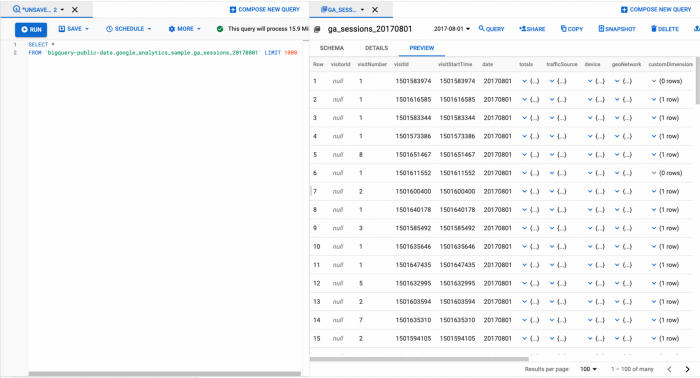The image size is (700, 378).
Task: Go to next results page
Action: [x=687, y=369]
